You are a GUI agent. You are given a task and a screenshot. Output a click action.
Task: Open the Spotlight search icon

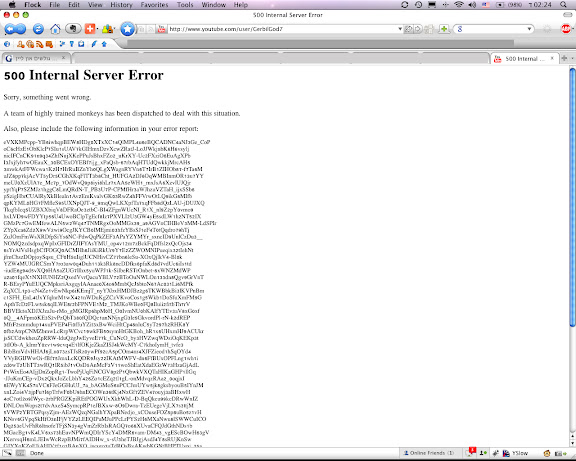click(564, 5)
